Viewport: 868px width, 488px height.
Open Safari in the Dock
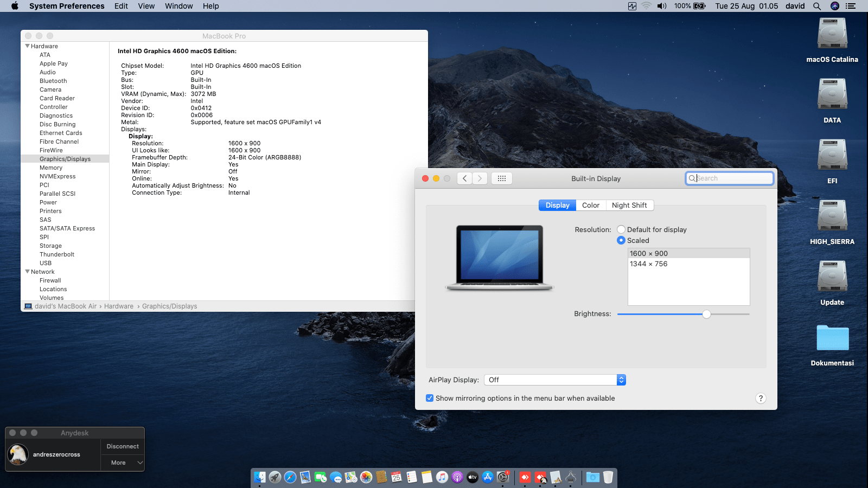coord(290,477)
